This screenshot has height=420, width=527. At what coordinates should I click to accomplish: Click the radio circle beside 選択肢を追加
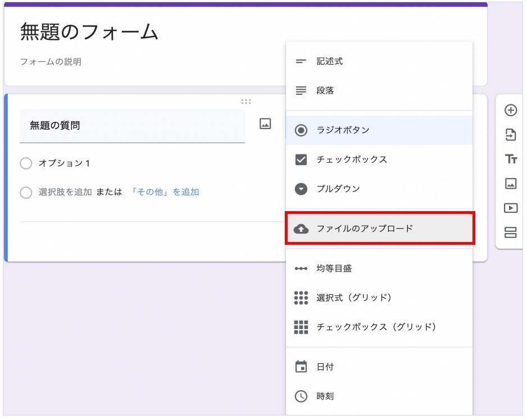26,193
